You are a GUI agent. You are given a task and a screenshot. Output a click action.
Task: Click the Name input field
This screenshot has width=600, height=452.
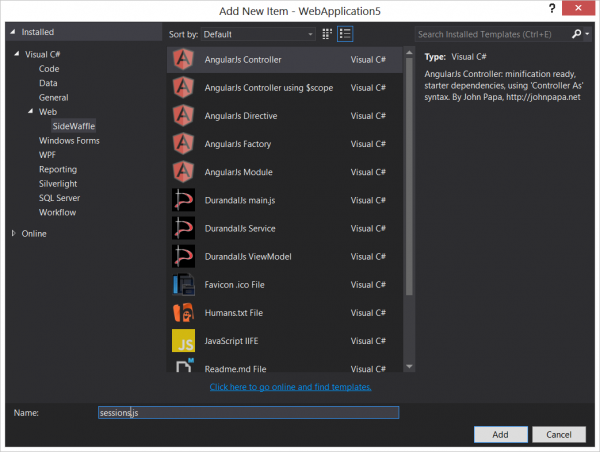tap(248, 413)
